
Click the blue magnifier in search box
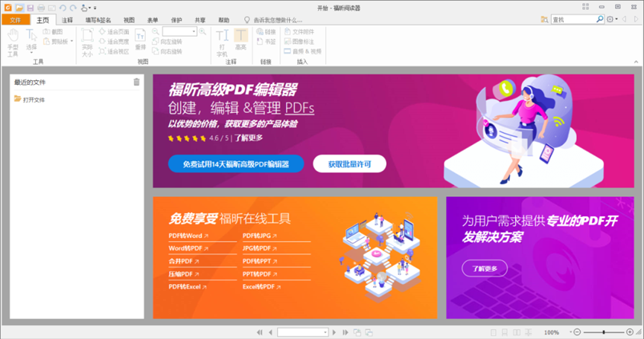[x=599, y=19]
